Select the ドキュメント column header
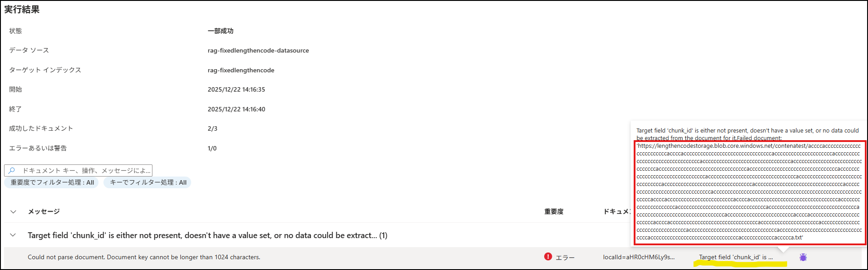Image resolution: width=868 pixels, height=270 pixels. (x=618, y=211)
